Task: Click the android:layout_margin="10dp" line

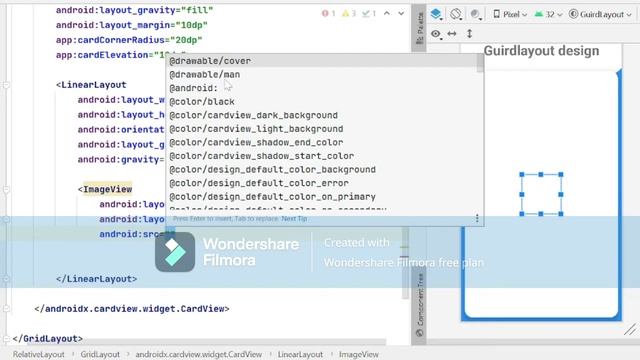Action: (132, 25)
